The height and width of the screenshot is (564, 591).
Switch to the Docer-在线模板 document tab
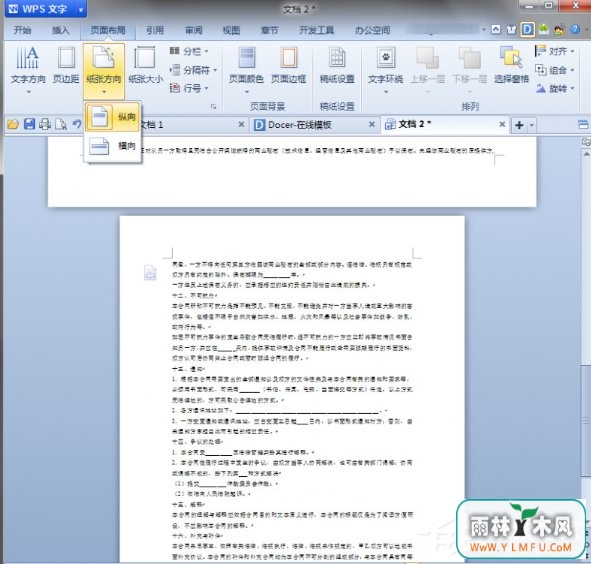(x=314, y=124)
